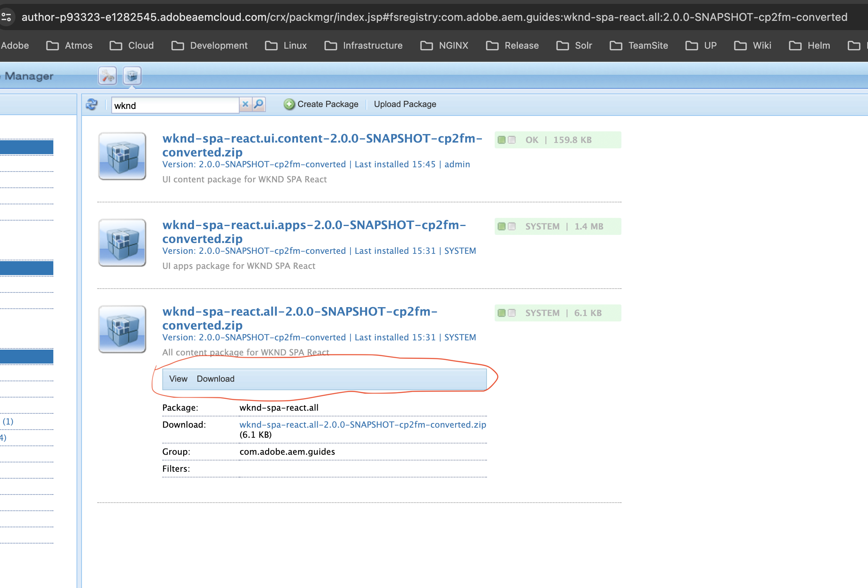Download wknd-spa-react.all-2.0.0-SNAPSHOT-cp2fm-converted.zip via the link
868x588 pixels.
point(363,424)
